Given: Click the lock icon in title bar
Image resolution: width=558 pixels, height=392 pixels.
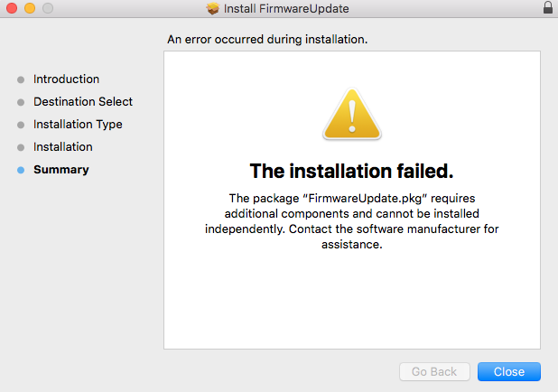Looking at the screenshot, I should point(548,7).
